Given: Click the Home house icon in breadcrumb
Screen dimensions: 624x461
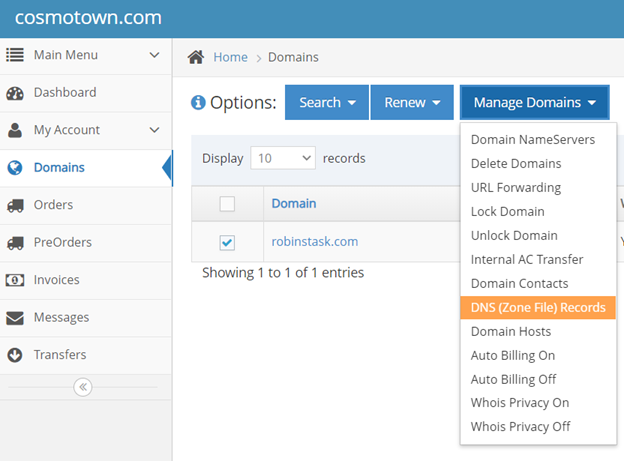Looking at the screenshot, I should (198, 57).
